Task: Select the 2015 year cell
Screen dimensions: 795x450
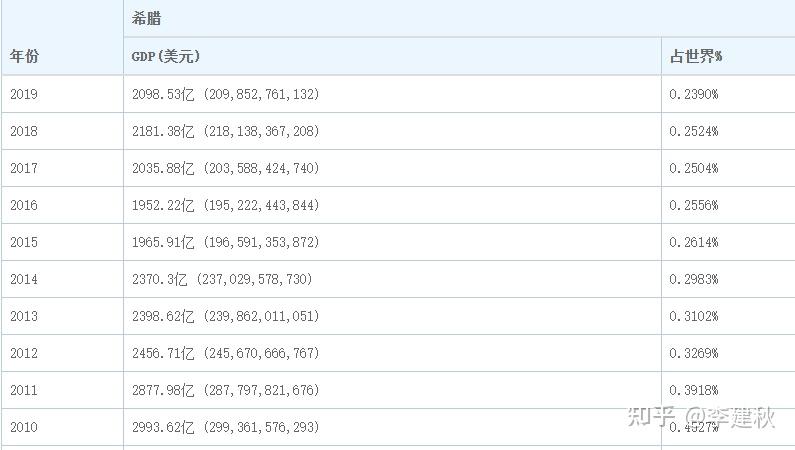Action: [24, 242]
